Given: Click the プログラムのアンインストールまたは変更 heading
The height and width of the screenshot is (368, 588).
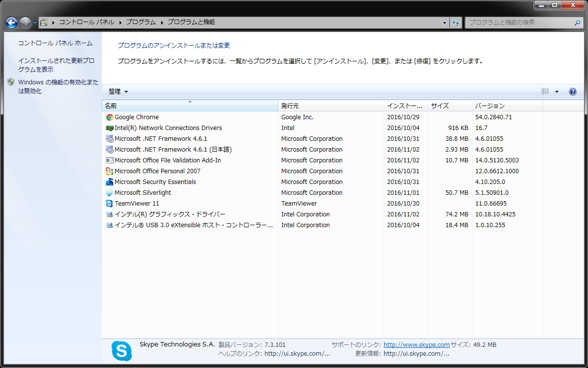Looking at the screenshot, I should [x=174, y=46].
